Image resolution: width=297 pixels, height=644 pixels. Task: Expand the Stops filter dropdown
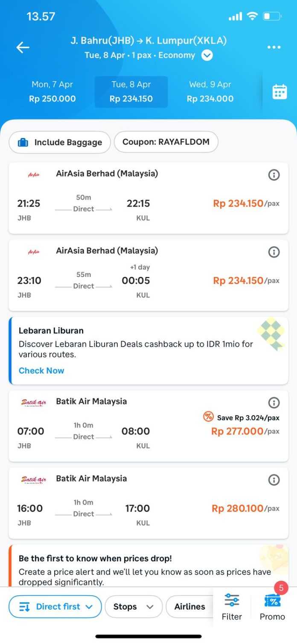tap(134, 606)
